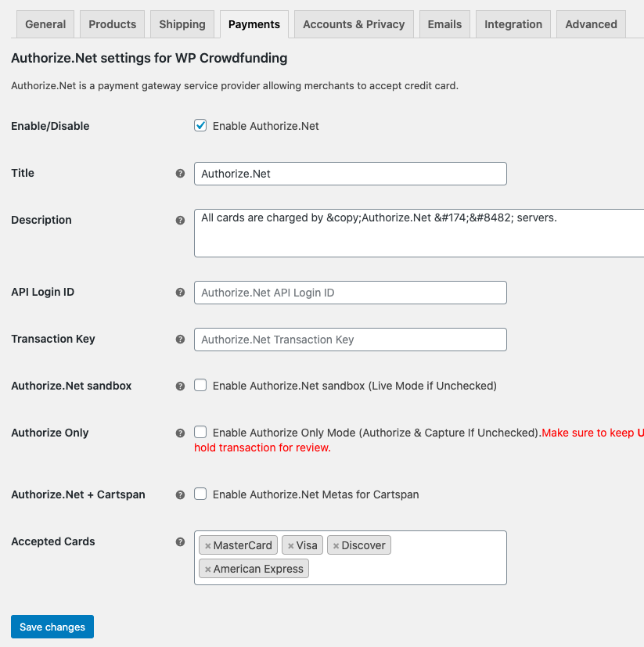Switch to the Emails tab

point(444,24)
